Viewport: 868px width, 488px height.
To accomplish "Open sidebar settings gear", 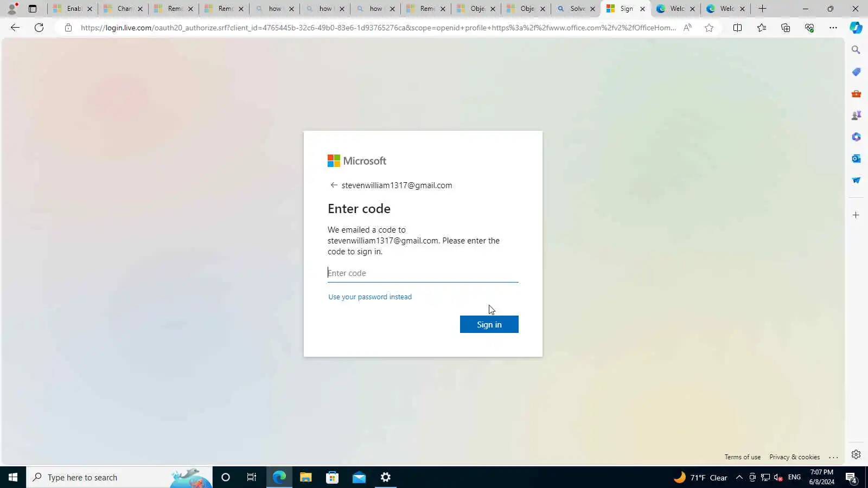I will pyautogui.click(x=856, y=454).
